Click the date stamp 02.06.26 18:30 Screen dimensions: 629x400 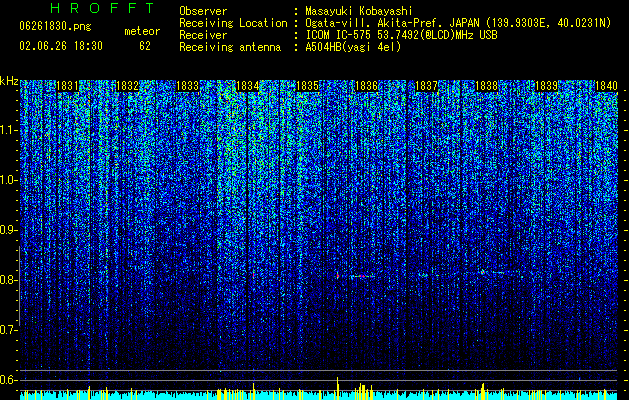pos(61,46)
